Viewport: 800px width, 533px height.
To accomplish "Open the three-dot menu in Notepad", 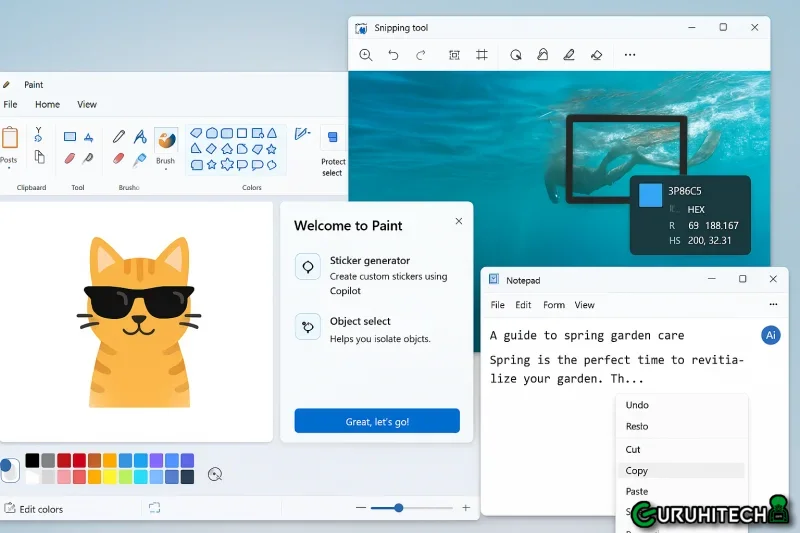I will [773, 304].
